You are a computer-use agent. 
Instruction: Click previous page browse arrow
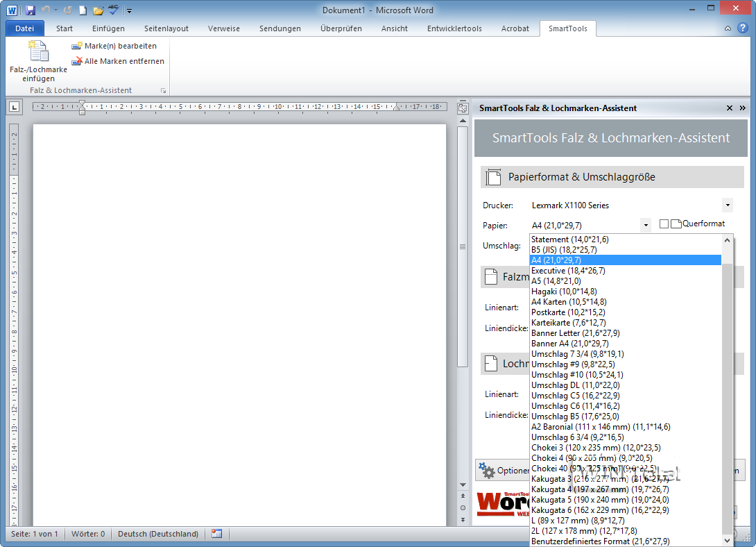[x=463, y=496]
